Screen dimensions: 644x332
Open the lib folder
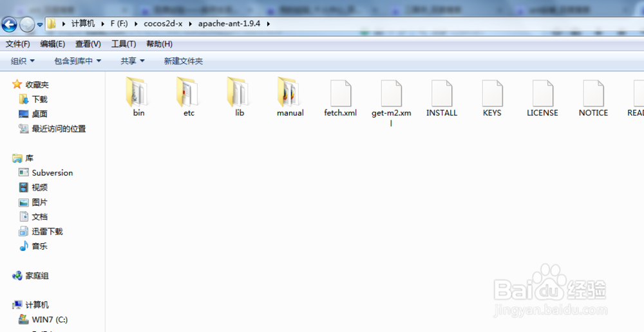pyautogui.click(x=240, y=97)
